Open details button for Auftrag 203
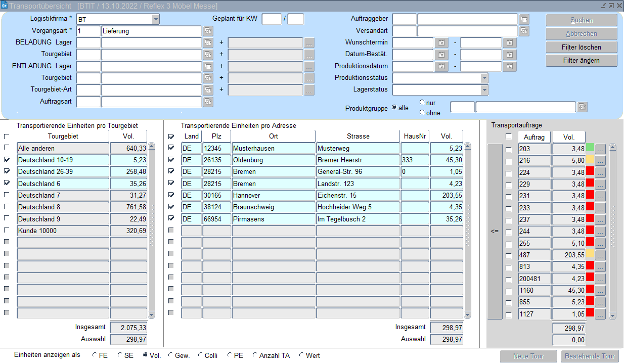 point(600,149)
